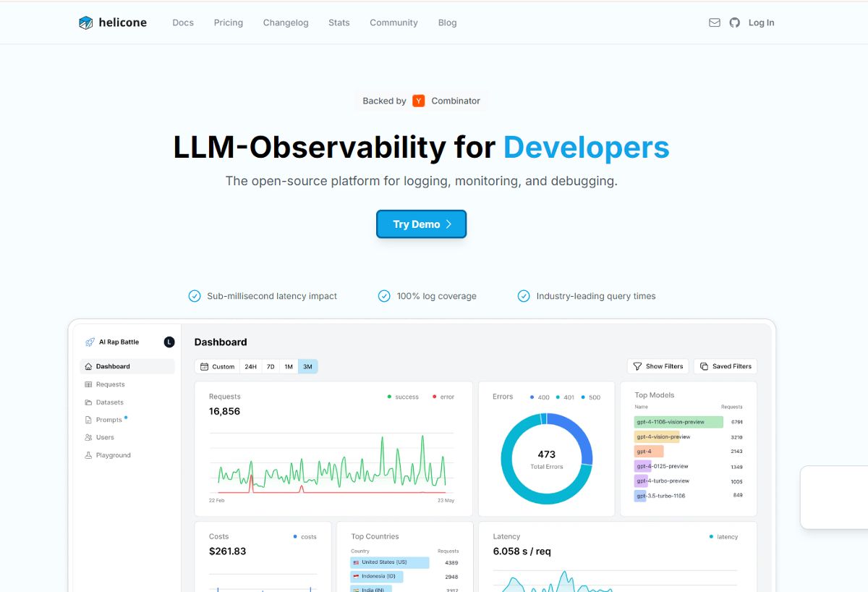The width and height of the screenshot is (868, 592).
Task: Select the 24H time range toggle
Action: point(250,367)
